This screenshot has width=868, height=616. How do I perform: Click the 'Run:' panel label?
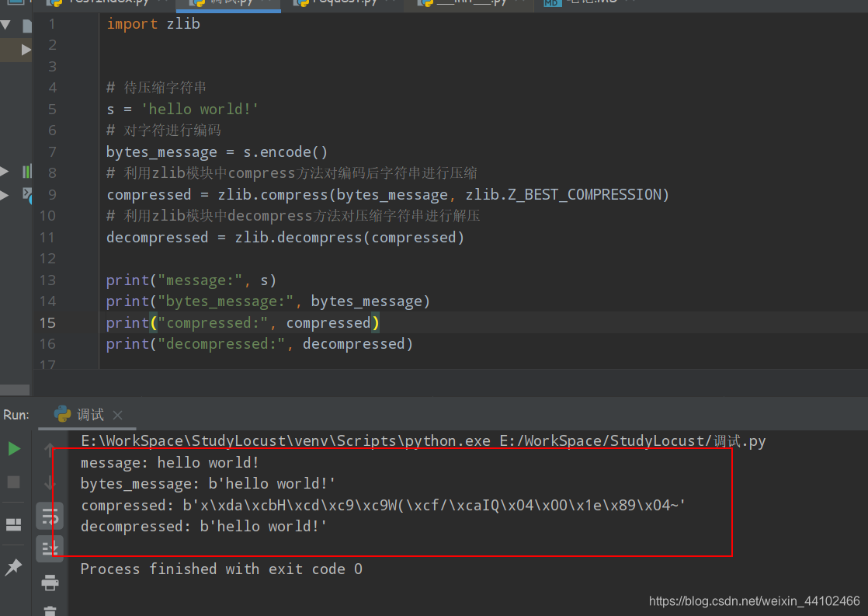point(16,415)
